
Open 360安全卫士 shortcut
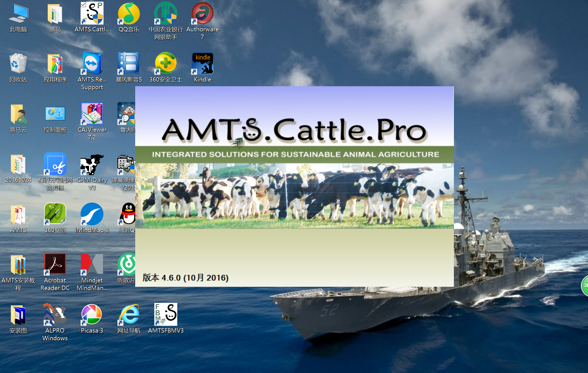click(x=166, y=68)
